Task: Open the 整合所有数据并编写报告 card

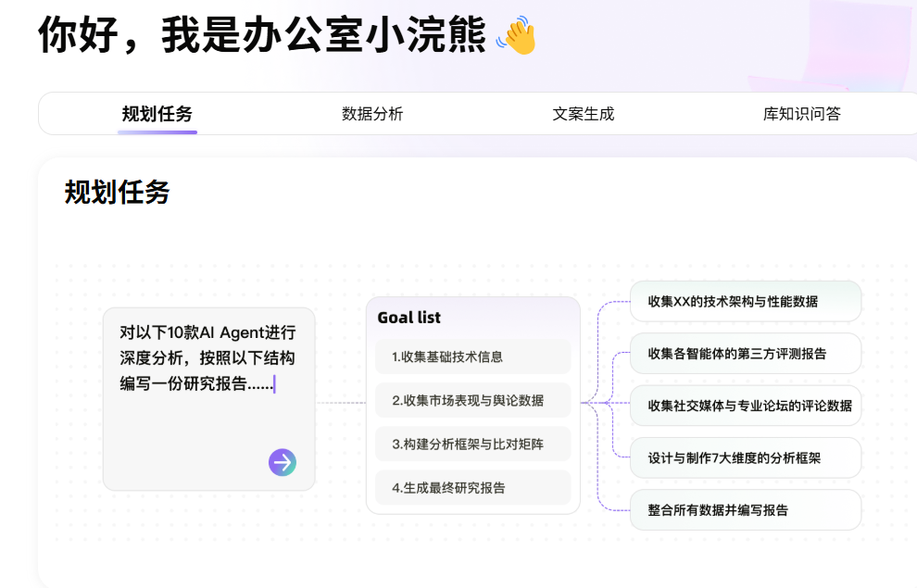Action: pyautogui.click(x=746, y=509)
